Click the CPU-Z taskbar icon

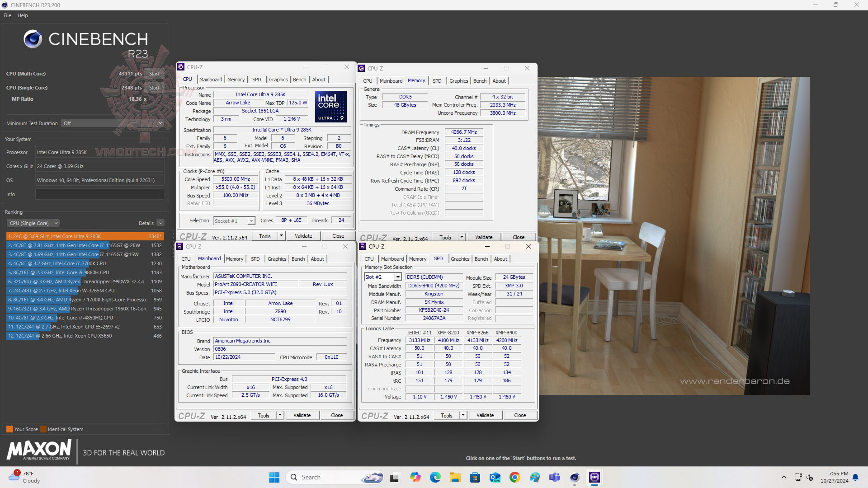click(594, 477)
